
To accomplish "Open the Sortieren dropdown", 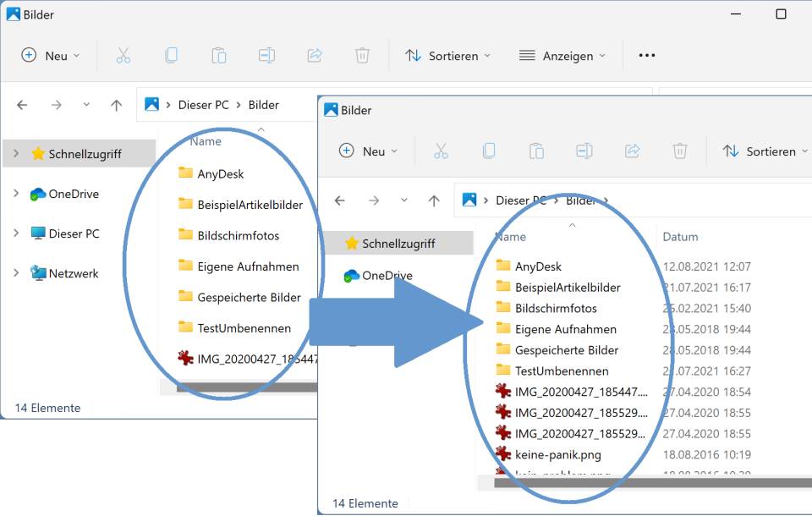I will click(x=448, y=55).
